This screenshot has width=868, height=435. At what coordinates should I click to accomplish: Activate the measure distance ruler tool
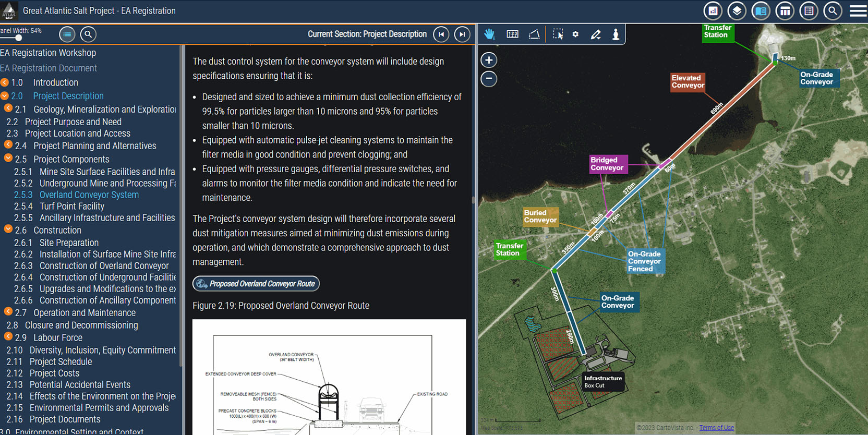512,34
